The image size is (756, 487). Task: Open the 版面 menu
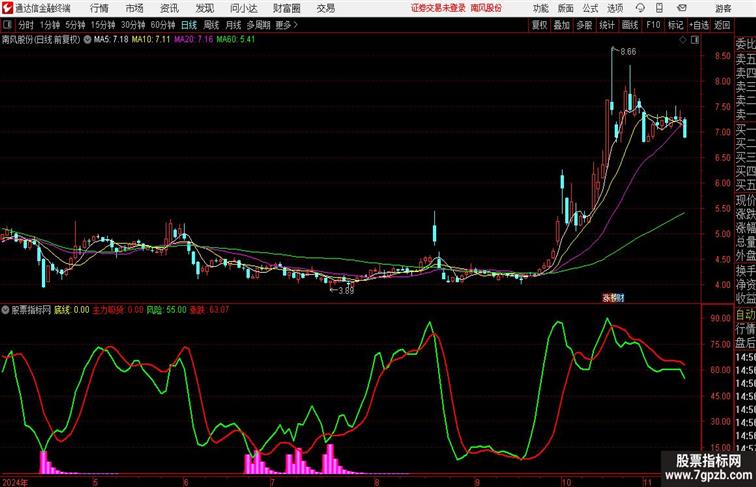pos(566,8)
